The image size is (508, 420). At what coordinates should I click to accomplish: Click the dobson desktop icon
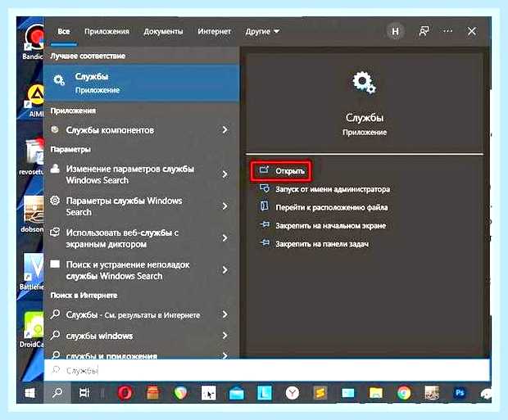pos(33,215)
